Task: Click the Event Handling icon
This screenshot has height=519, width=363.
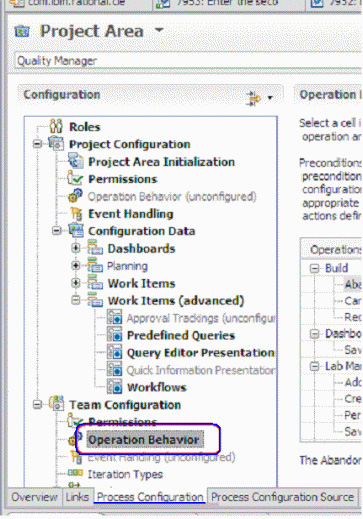Action: (76, 213)
